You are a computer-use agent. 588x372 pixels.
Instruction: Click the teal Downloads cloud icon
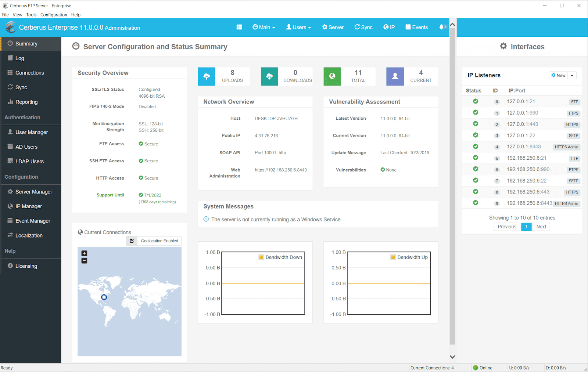[269, 76]
